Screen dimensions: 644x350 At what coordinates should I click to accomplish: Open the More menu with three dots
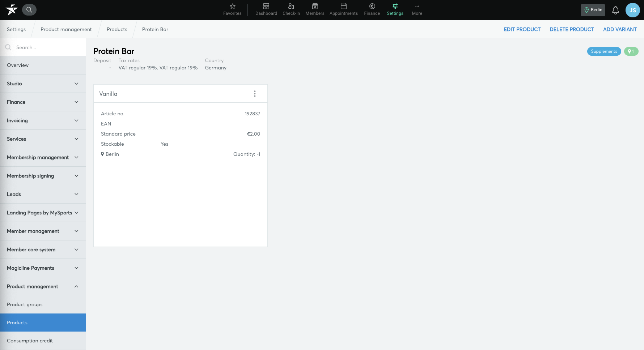click(x=417, y=10)
